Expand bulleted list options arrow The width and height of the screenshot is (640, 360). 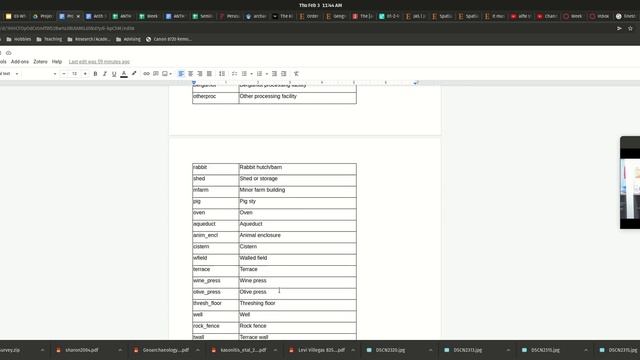point(251,74)
